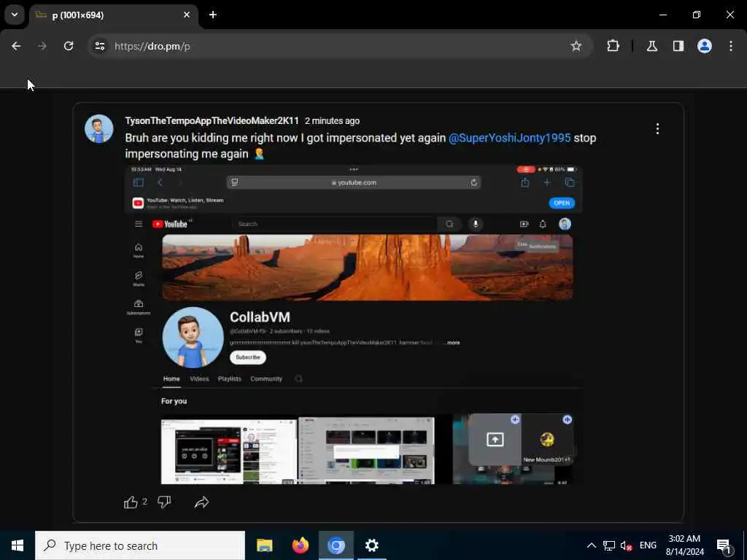
Task: Click the Shorts sidebar icon in screenshot
Action: [139, 278]
